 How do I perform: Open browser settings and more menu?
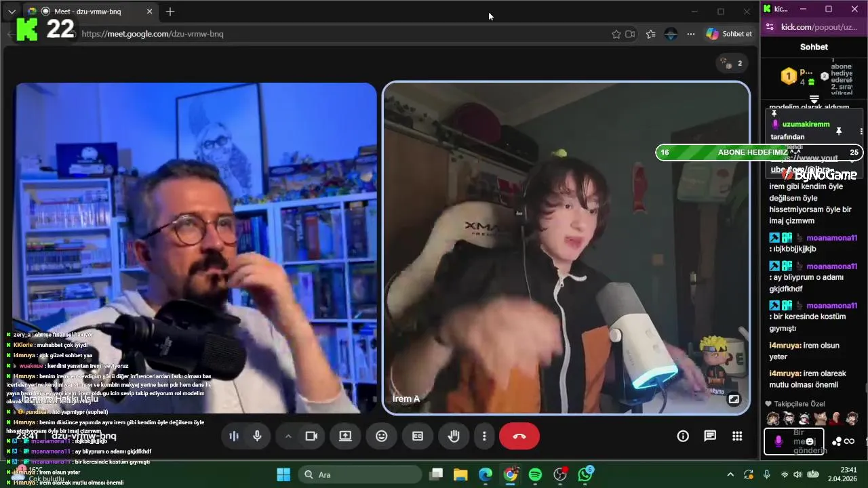pos(691,34)
